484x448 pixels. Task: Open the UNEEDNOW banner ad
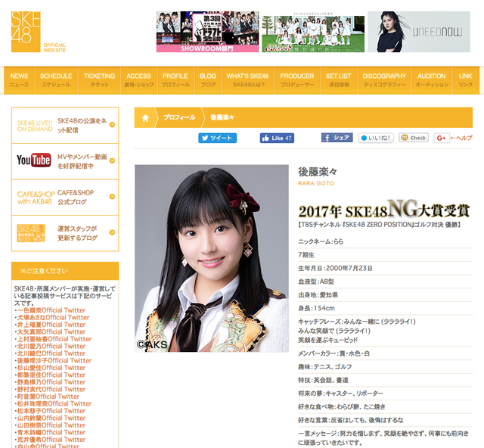[x=419, y=32]
